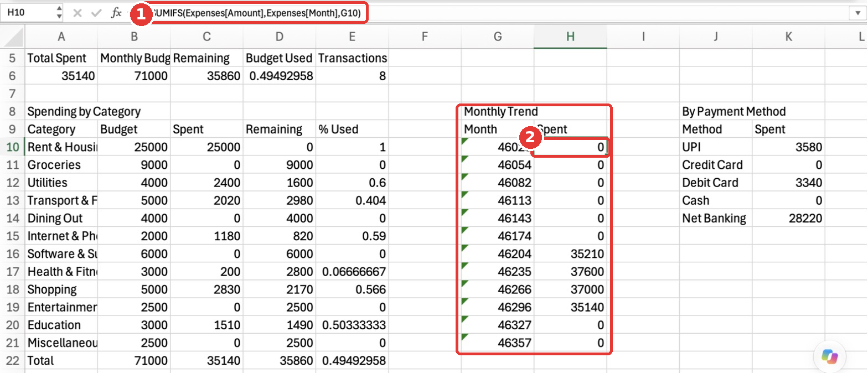
Task: Click the 'Method' column header cell
Action: [716, 129]
